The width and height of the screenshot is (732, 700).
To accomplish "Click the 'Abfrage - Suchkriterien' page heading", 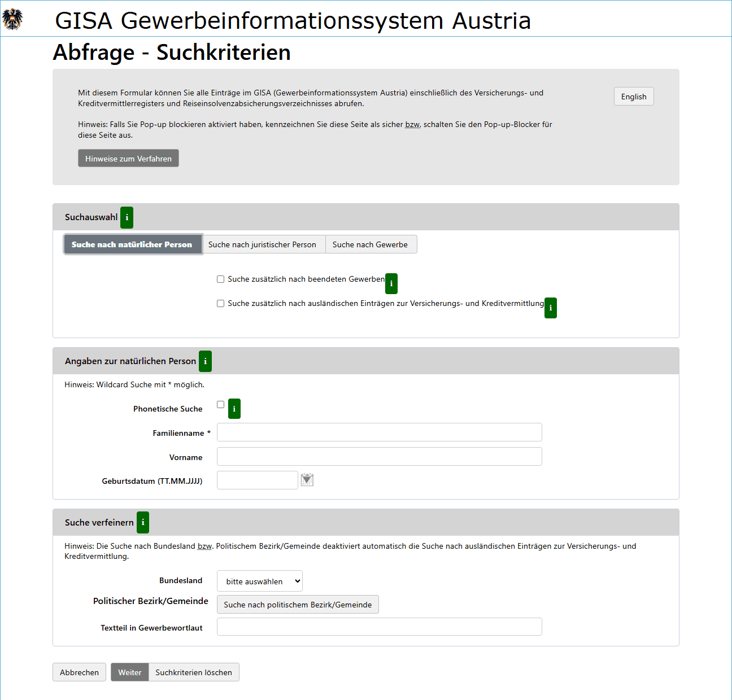I will pos(172,53).
